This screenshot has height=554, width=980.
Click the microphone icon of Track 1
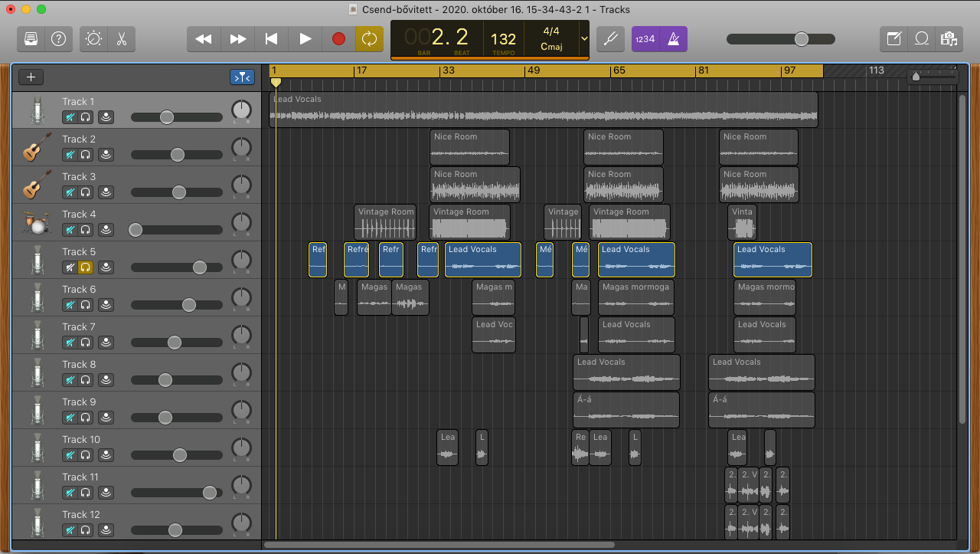pos(36,110)
